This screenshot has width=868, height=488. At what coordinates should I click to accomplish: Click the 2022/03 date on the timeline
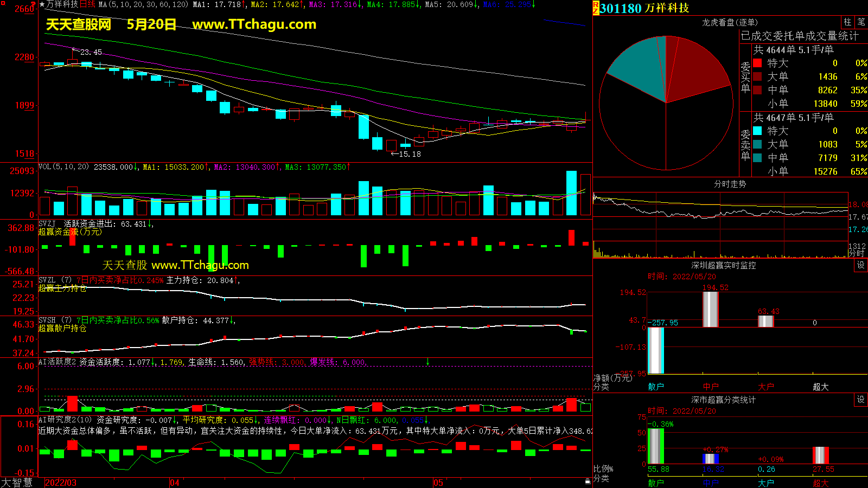click(60, 483)
